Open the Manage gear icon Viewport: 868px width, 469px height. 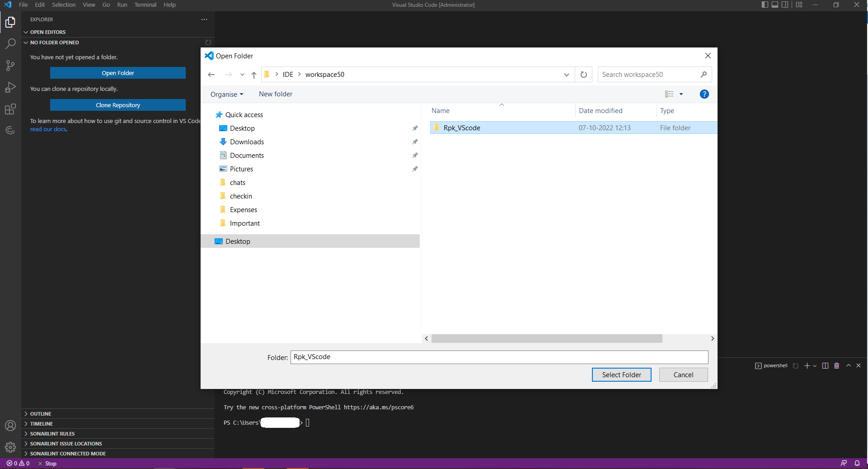pyautogui.click(x=10, y=447)
